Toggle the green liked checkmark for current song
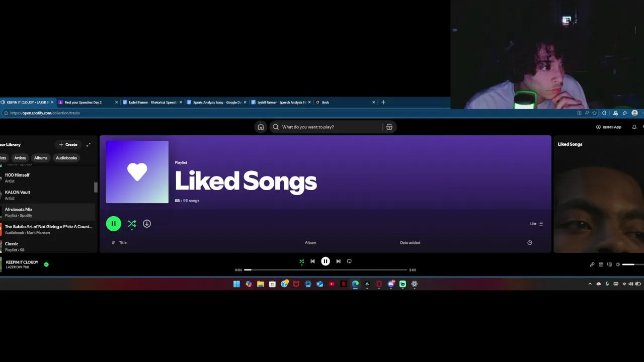644x362 pixels. click(46, 264)
